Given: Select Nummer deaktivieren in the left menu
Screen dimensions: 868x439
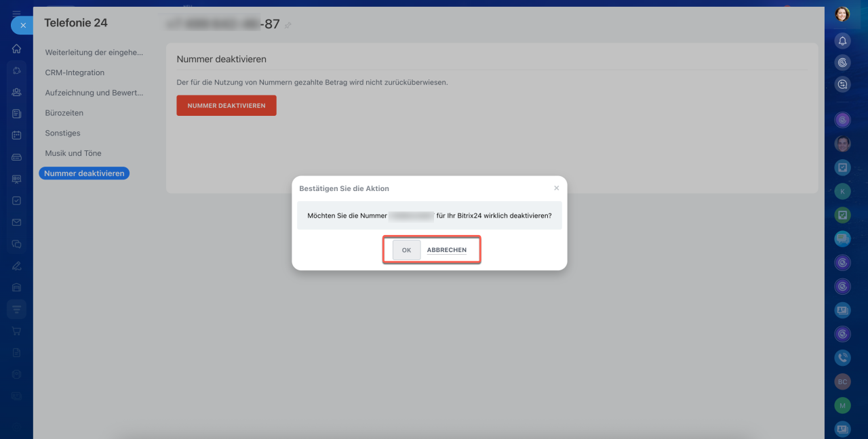Looking at the screenshot, I should [84, 173].
